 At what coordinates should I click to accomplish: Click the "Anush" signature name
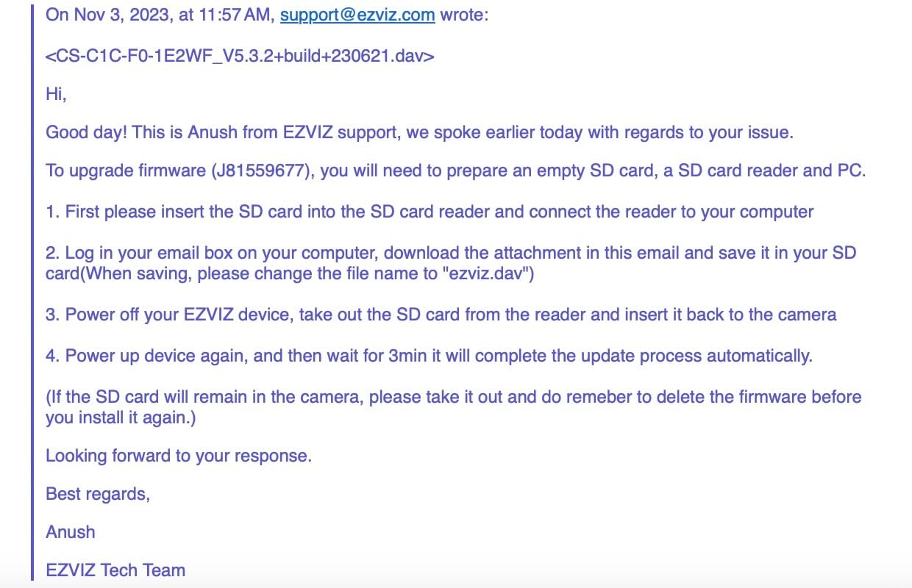click(x=71, y=531)
